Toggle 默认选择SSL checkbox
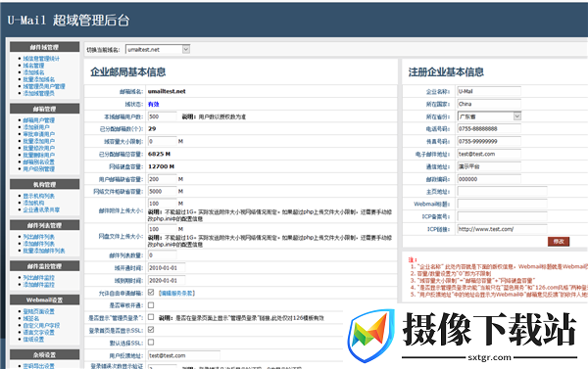Viewport: 588px width, 369px height. coord(151,342)
